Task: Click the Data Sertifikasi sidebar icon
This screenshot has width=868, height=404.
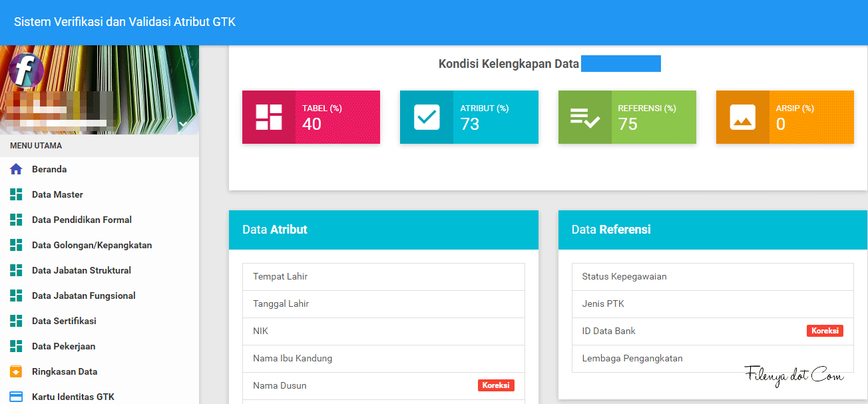Action: [16, 321]
